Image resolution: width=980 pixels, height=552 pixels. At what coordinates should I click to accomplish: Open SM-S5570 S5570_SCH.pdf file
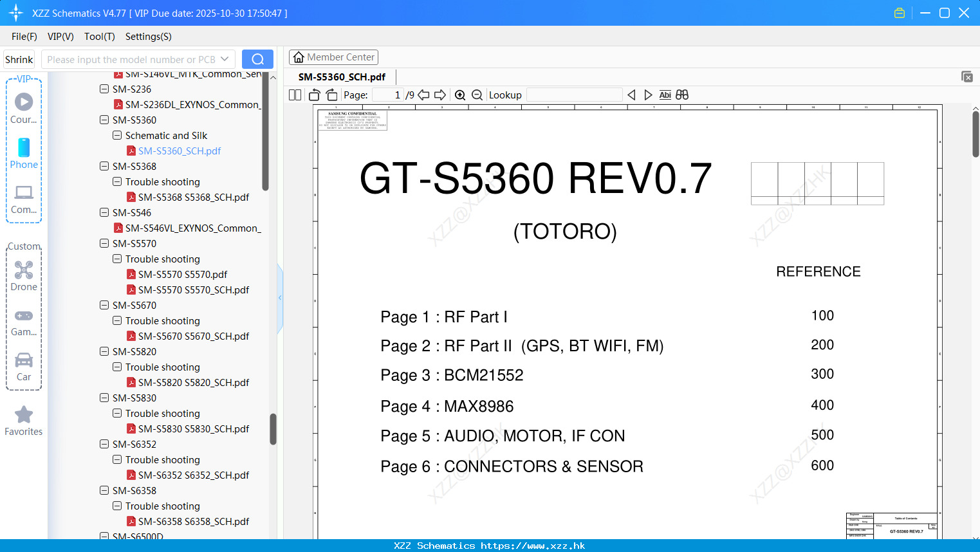(194, 290)
